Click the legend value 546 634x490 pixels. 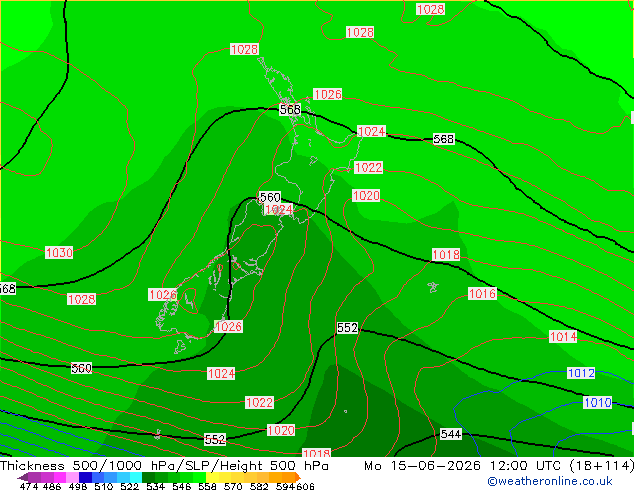click(182, 486)
